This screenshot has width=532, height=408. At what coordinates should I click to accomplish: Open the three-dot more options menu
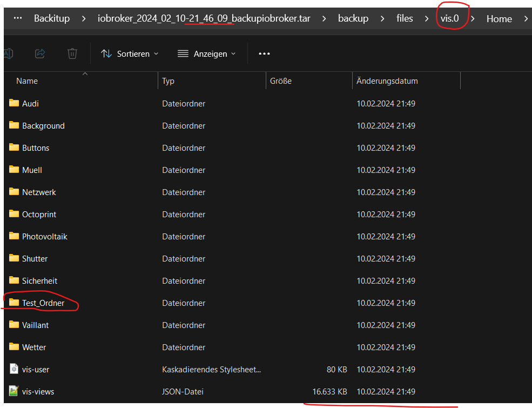(264, 53)
